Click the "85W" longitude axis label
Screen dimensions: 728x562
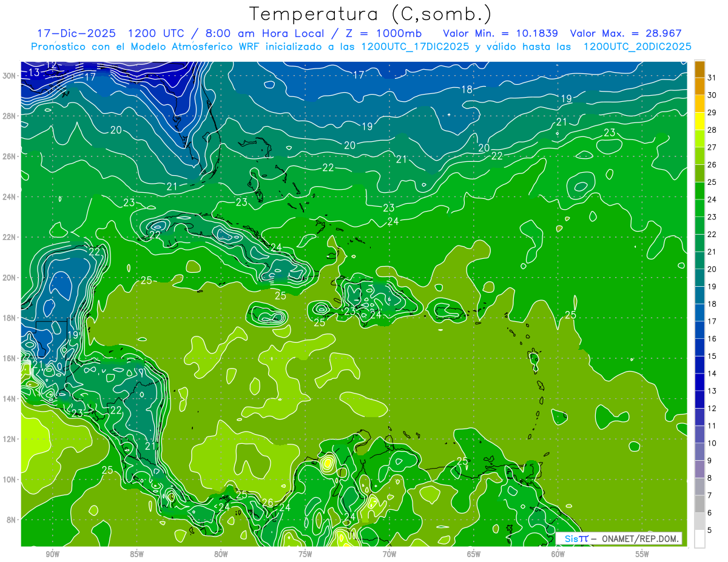[136, 554]
